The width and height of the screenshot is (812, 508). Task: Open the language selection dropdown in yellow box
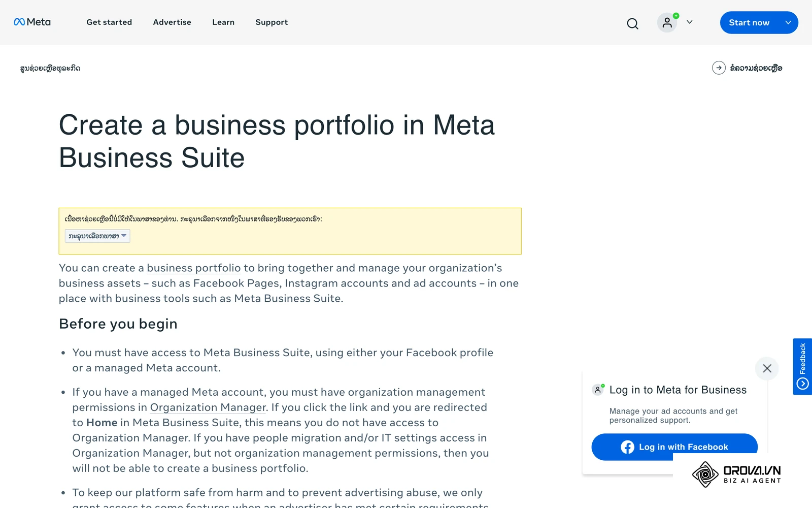click(x=97, y=236)
